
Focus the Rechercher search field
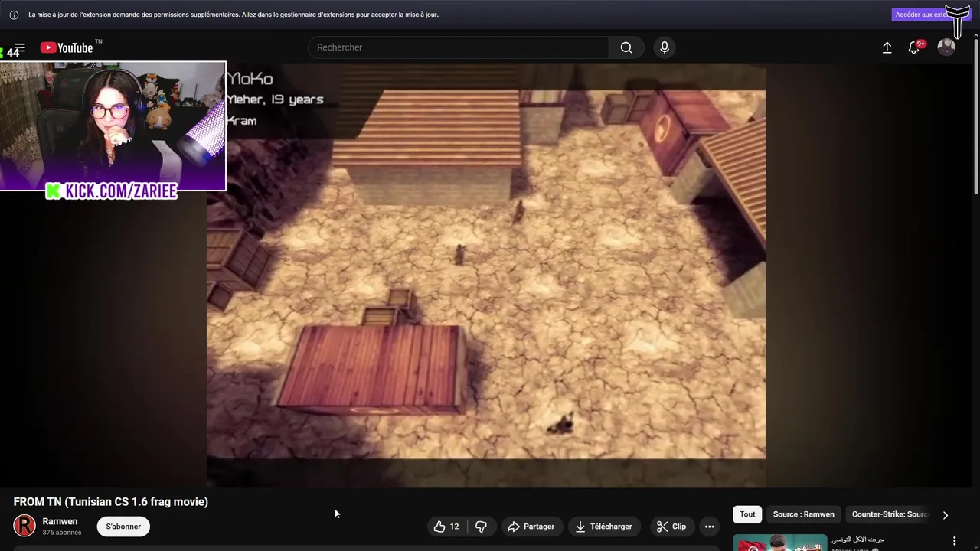point(459,47)
